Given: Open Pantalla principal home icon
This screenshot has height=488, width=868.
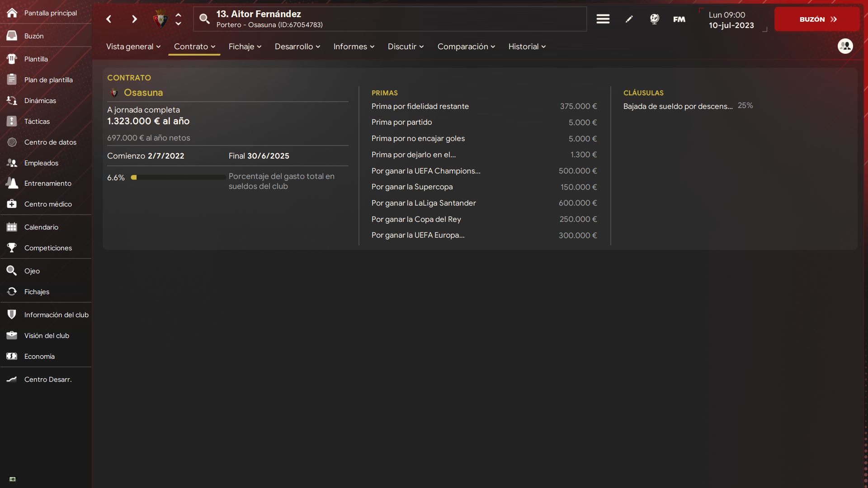Looking at the screenshot, I should (x=12, y=13).
